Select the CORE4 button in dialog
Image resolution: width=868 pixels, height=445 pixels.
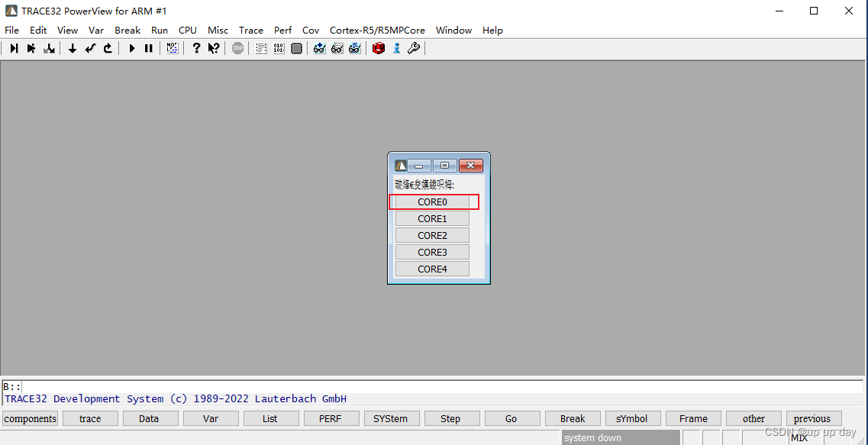(x=432, y=269)
